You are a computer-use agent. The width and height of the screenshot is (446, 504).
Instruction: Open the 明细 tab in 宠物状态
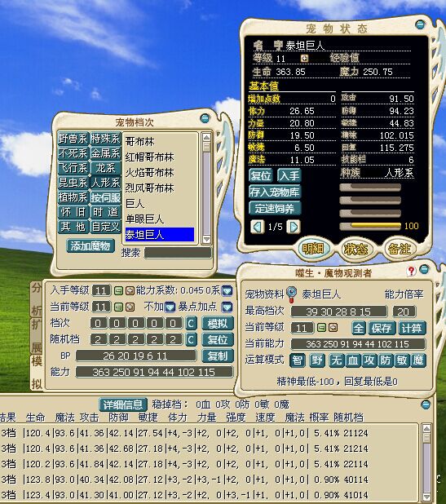312,248
